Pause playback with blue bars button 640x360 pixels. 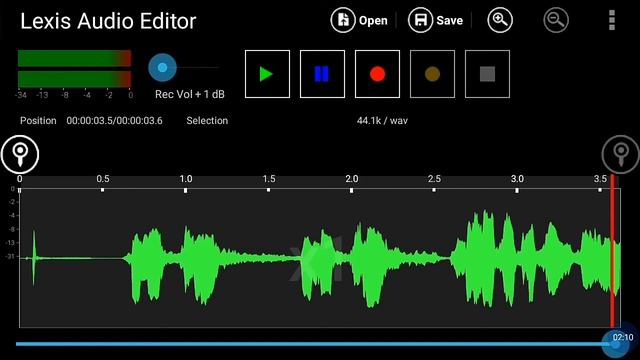pyautogui.click(x=322, y=74)
